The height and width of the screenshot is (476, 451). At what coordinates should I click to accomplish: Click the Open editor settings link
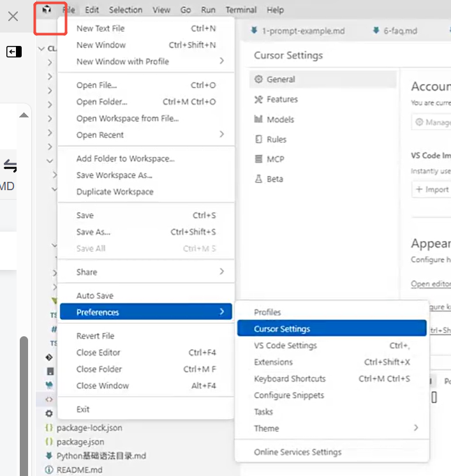point(431,284)
